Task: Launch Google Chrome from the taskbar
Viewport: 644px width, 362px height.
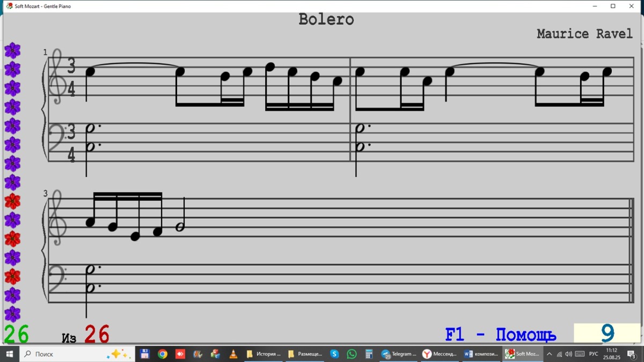Action: [163, 354]
